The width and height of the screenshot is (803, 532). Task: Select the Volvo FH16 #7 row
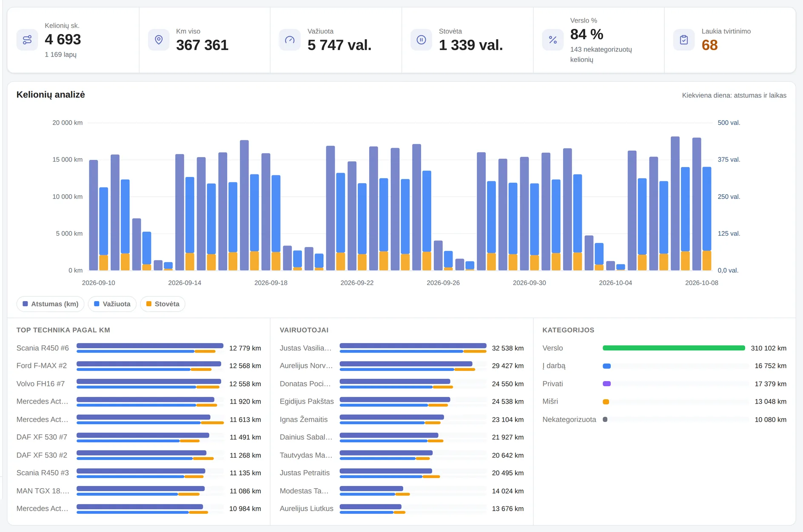tap(139, 384)
